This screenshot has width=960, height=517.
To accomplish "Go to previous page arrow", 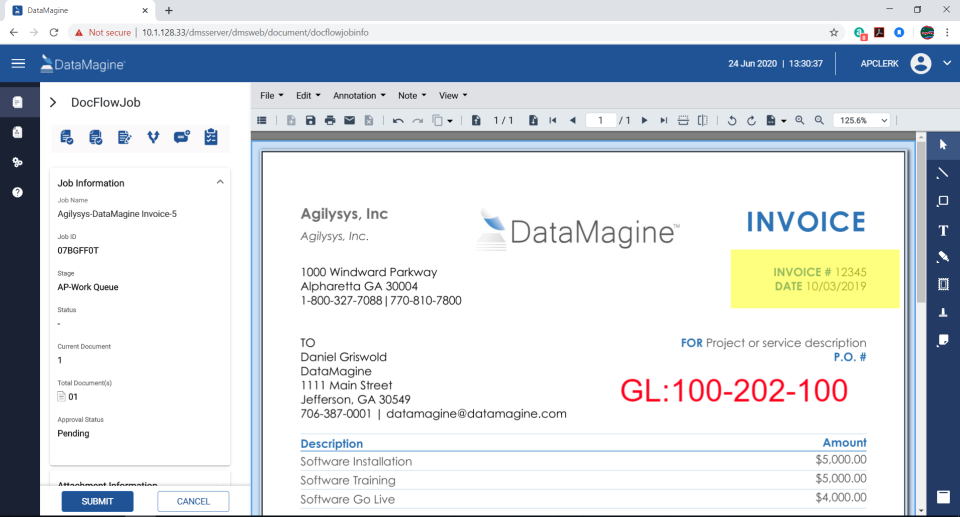I will click(x=573, y=121).
